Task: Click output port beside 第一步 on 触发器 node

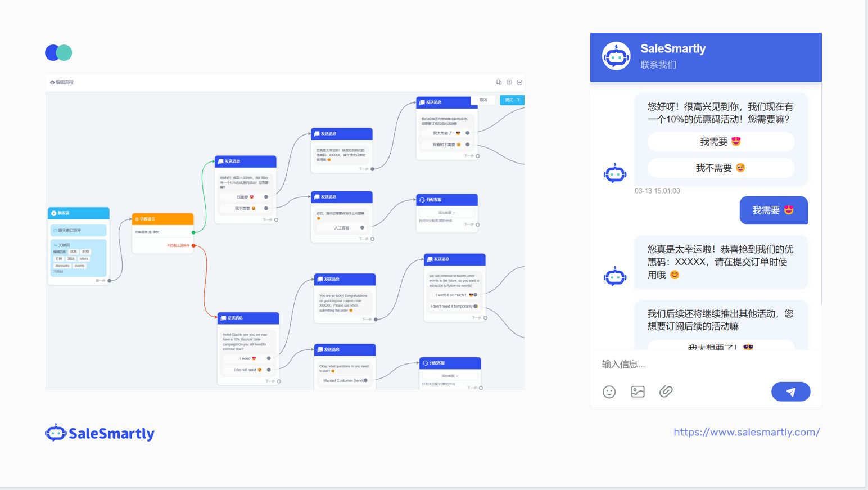Action: tap(109, 280)
